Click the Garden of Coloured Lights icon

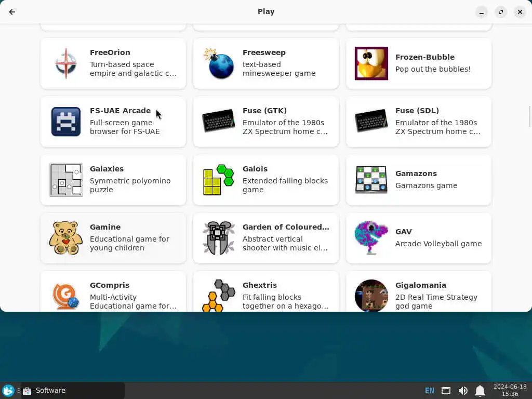(x=219, y=238)
